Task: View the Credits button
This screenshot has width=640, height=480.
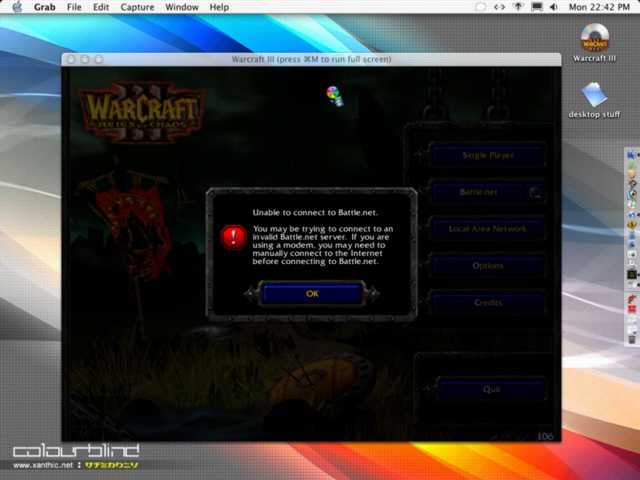Action: 488,302
